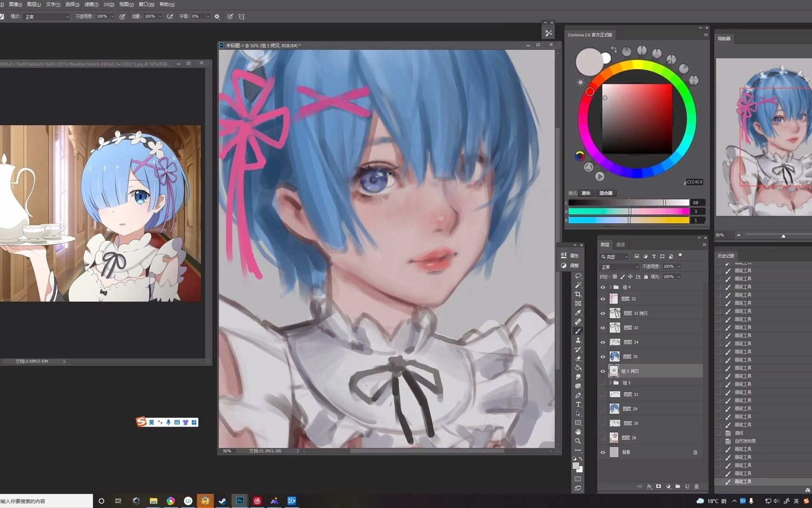Open brush 不透明度 opacity dropdown arrow
This screenshot has width=812, height=508.
click(112, 16)
